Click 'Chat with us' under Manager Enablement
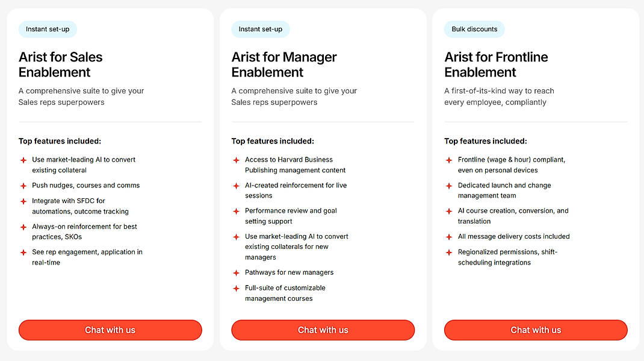This screenshot has width=644, height=361. (323, 330)
